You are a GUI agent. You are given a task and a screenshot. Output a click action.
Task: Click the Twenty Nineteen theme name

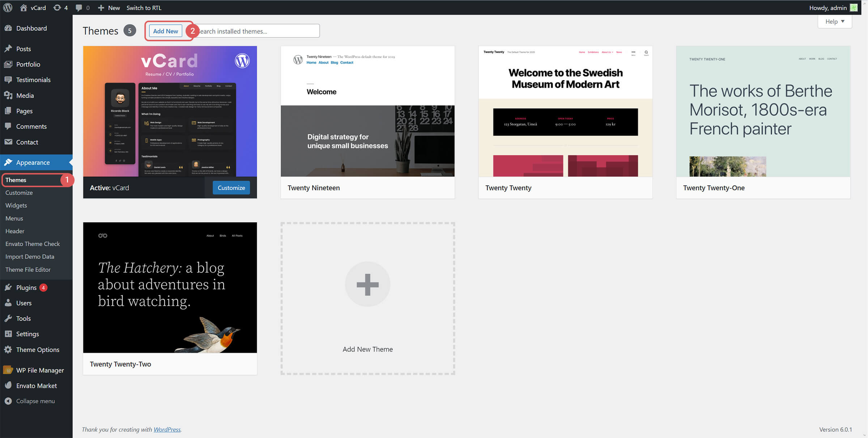[x=314, y=188]
